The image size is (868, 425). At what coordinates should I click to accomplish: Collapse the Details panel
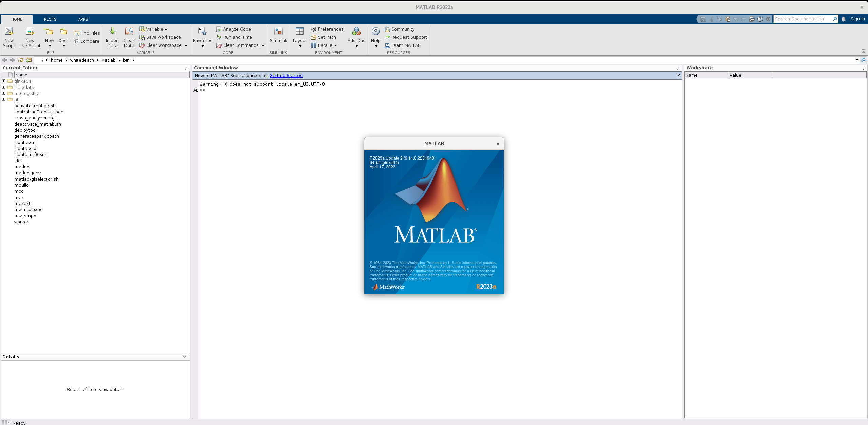click(184, 356)
